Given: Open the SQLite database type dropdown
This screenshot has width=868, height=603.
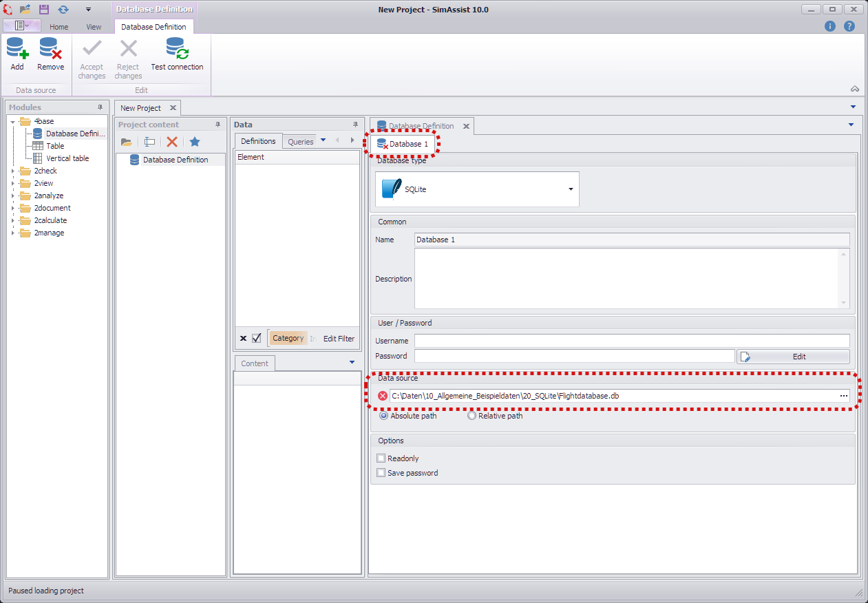Looking at the screenshot, I should [x=571, y=189].
